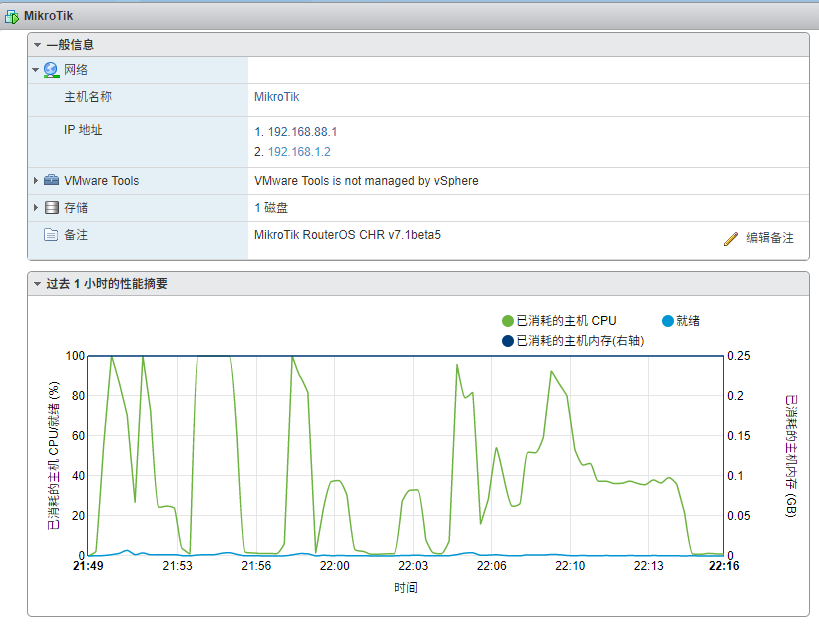Expand the VMware Tools row

click(36, 181)
